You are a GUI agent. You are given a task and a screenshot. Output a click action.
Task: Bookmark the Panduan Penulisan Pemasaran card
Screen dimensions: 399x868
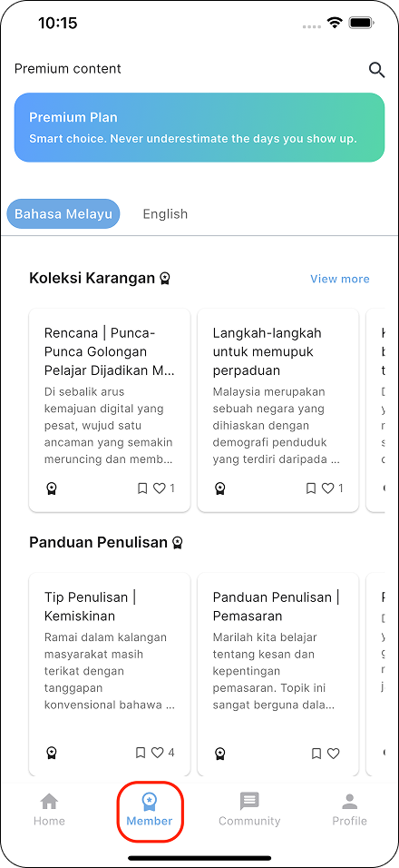pos(316,754)
